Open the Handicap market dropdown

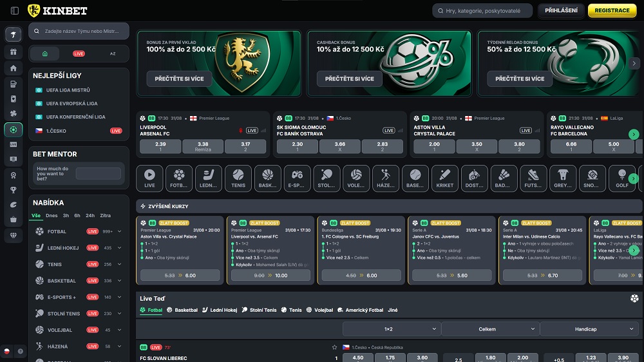click(x=591, y=329)
